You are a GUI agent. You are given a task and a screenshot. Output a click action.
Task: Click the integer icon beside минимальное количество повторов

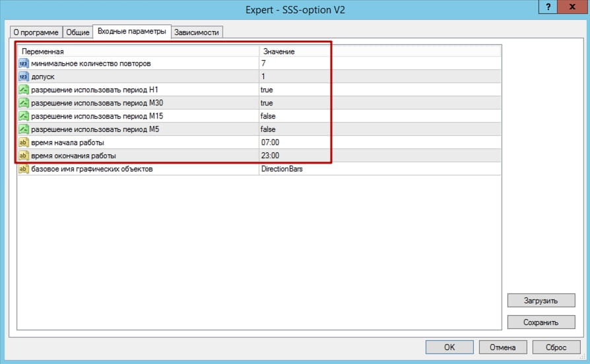[x=24, y=63]
